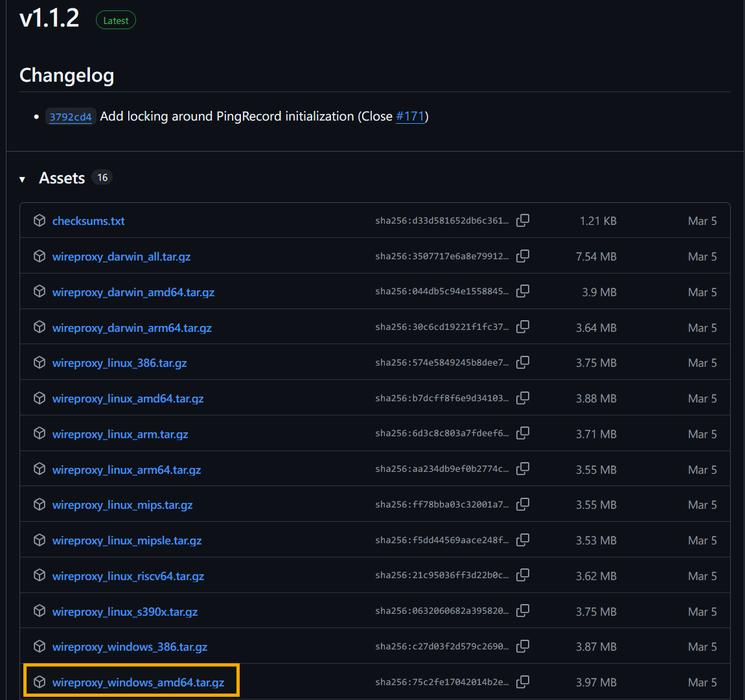Download wireproxy_linux_amd64.tar.gz
Screen dimensions: 745x700
(x=128, y=399)
